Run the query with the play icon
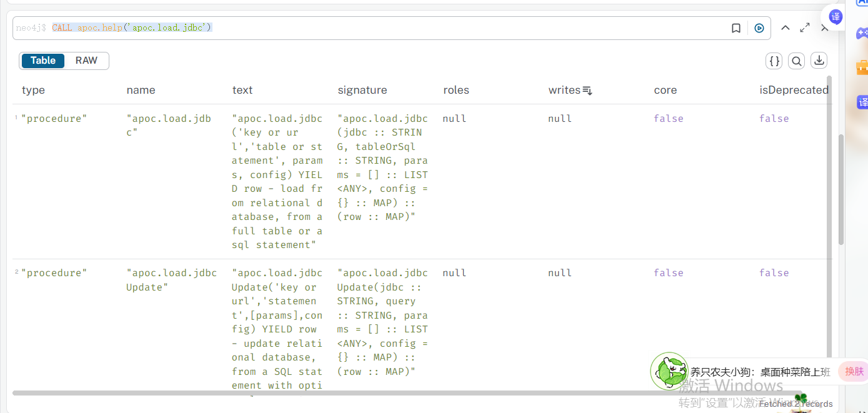Screen dimensions: 868x413 [759, 28]
